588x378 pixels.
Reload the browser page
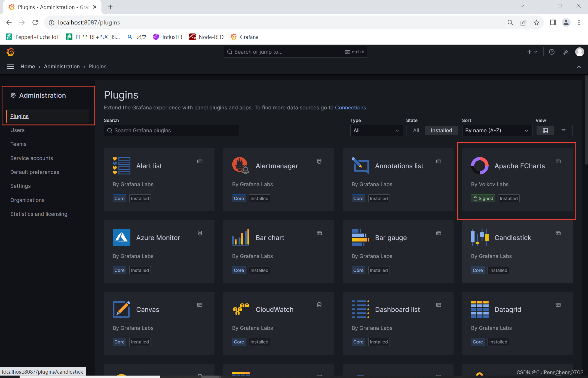click(x=35, y=23)
